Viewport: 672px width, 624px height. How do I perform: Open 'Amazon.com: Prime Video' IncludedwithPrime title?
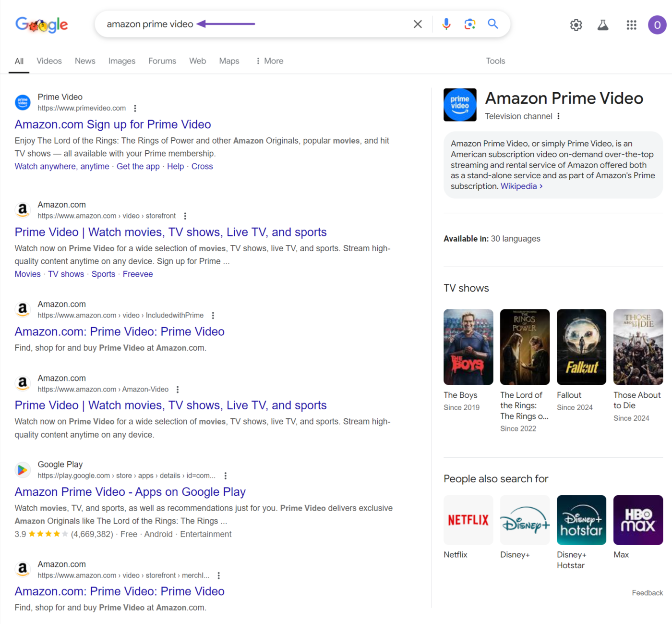pyautogui.click(x=120, y=331)
